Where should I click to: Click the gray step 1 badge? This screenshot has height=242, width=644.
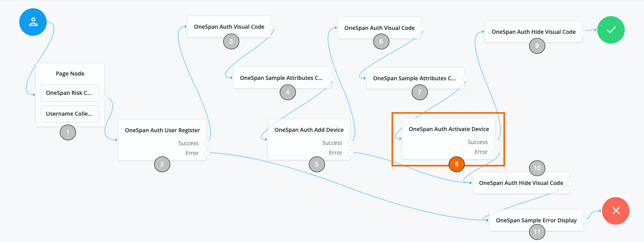pos(68,132)
